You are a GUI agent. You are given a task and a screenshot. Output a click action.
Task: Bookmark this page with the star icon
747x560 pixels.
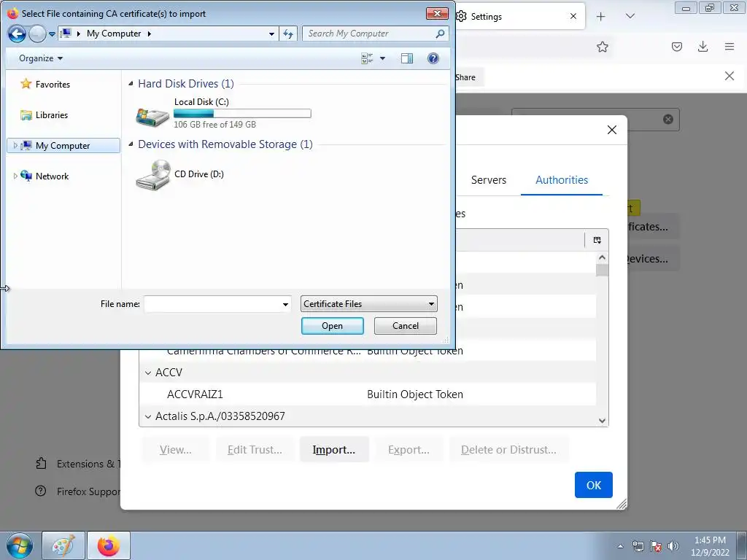602,47
